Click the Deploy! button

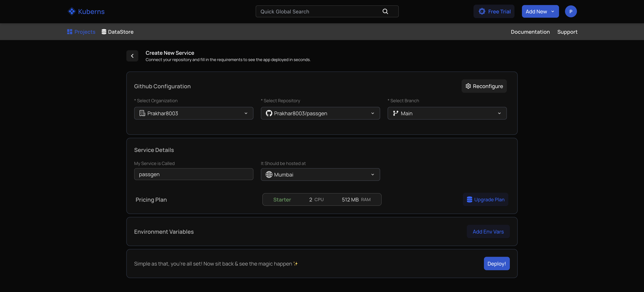tap(496, 263)
